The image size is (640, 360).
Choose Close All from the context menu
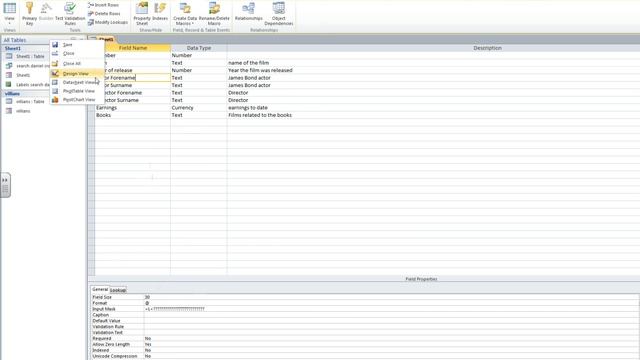point(72,64)
